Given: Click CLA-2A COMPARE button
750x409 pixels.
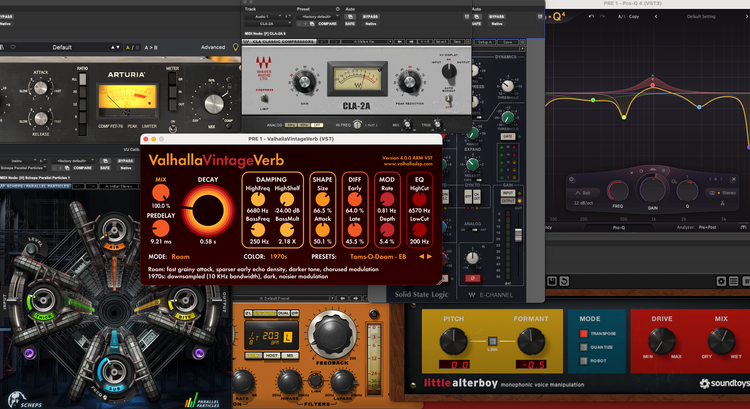Looking at the screenshot, I should (327, 23).
